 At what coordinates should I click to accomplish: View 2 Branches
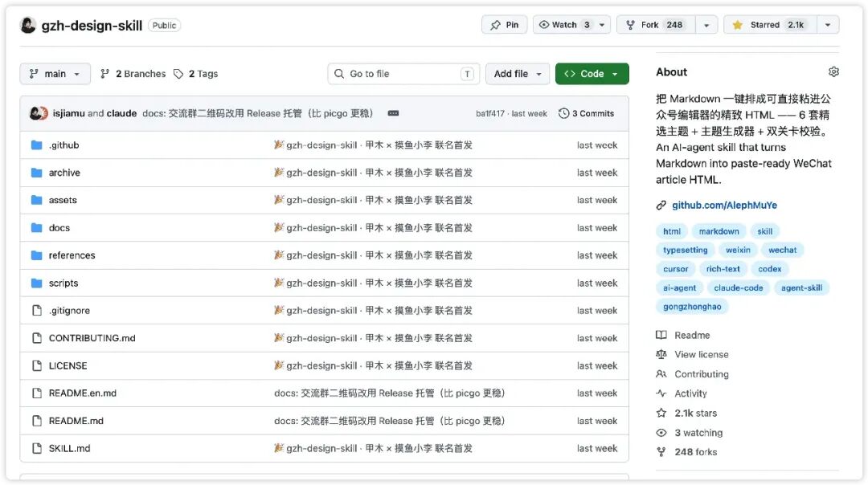coord(133,74)
